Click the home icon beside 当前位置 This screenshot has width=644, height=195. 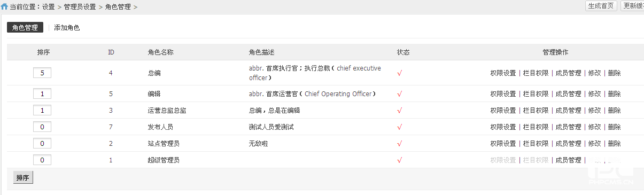4,7
